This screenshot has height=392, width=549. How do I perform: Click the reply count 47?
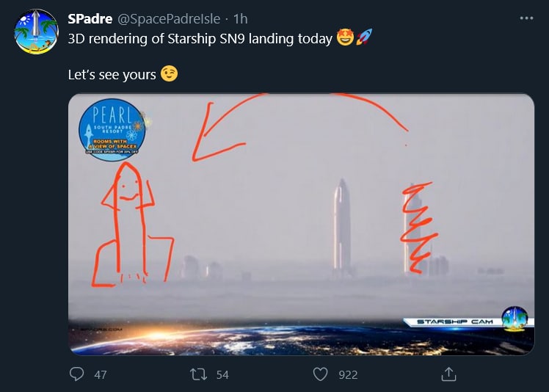[x=101, y=375]
